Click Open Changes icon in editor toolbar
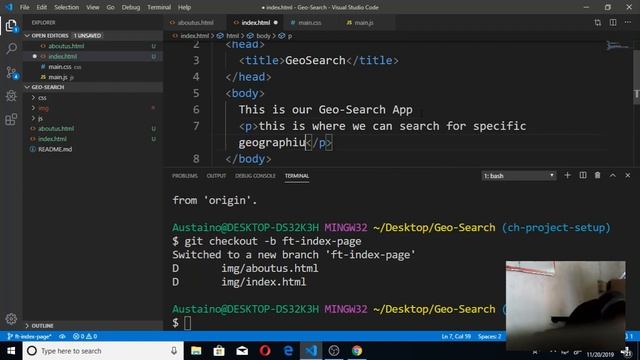The image size is (640, 360). click(598, 22)
